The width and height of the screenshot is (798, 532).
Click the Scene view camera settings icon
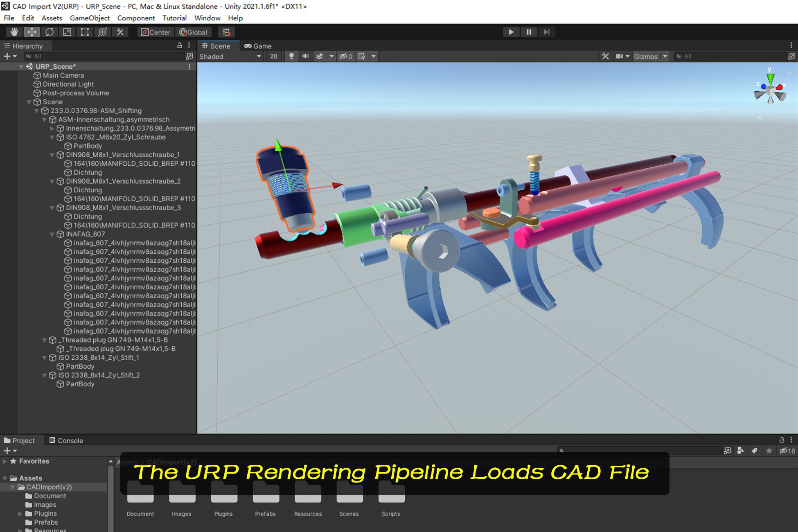619,56
